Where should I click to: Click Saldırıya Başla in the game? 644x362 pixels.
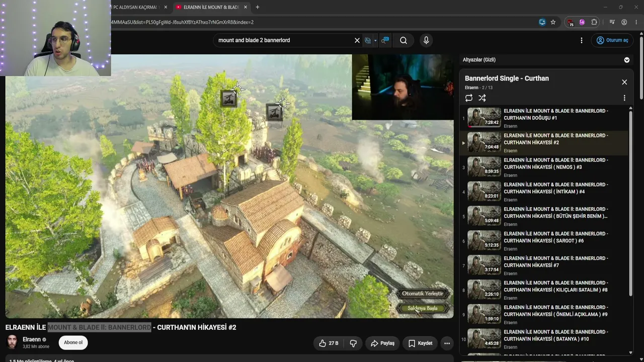click(x=423, y=308)
